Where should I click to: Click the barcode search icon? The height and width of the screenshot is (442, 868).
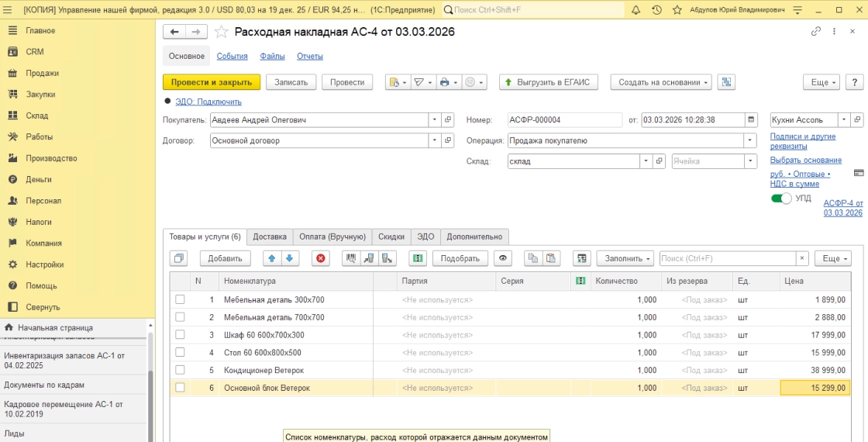tap(351, 258)
